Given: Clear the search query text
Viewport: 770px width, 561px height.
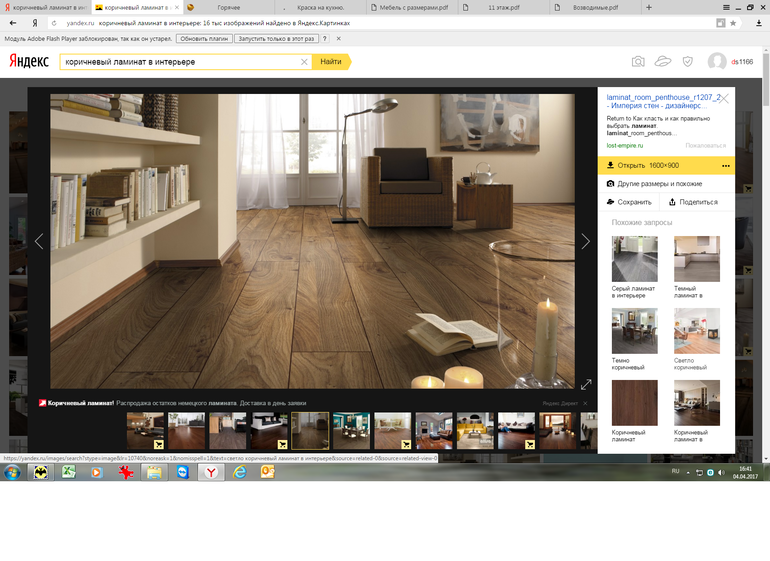Looking at the screenshot, I should pyautogui.click(x=304, y=62).
